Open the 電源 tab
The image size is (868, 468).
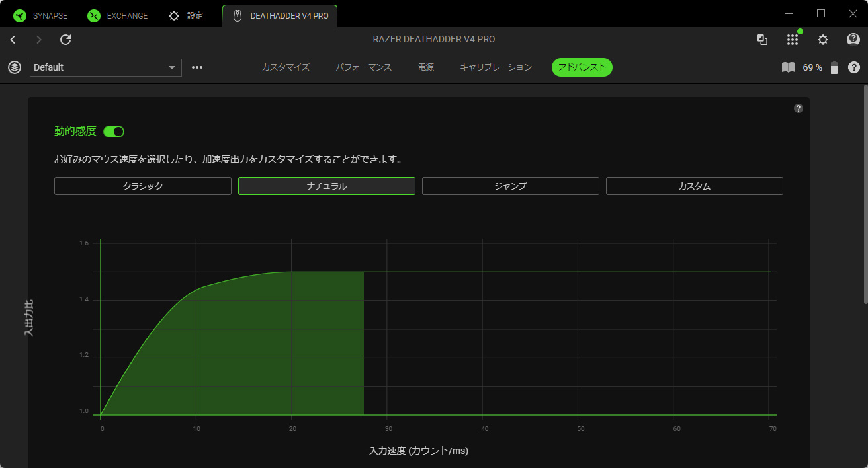point(426,67)
